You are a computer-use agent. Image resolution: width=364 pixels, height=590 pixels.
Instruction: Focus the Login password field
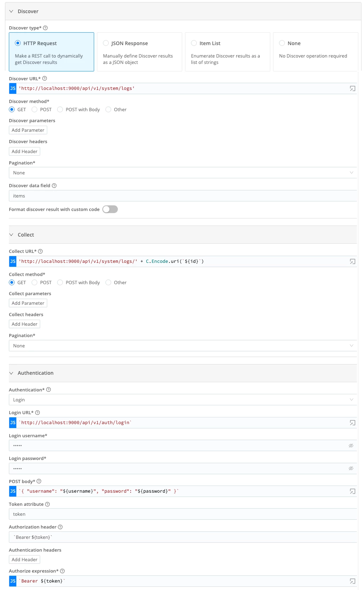tap(183, 469)
